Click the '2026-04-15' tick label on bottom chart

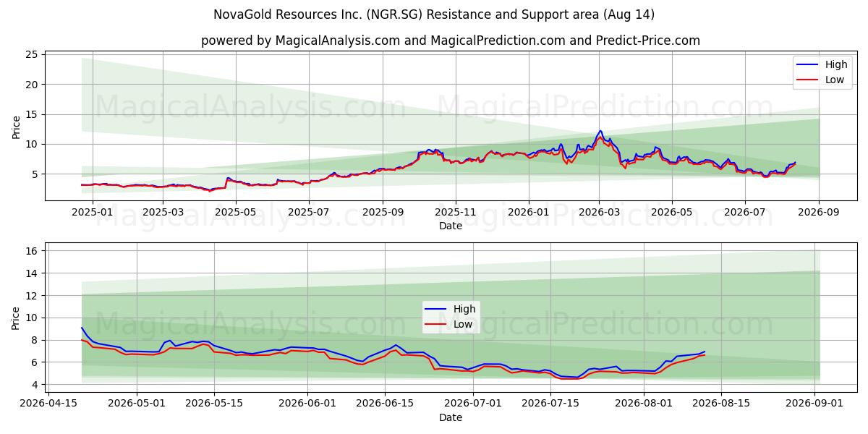[x=48, y=404]
